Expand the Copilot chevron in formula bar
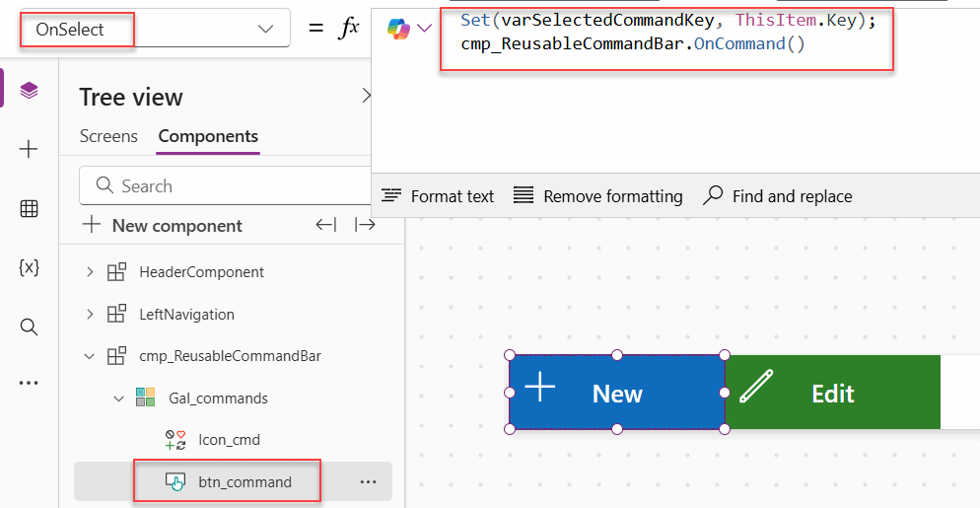The height and width of the screenshot is (508, 980). (x=424, y=29)
